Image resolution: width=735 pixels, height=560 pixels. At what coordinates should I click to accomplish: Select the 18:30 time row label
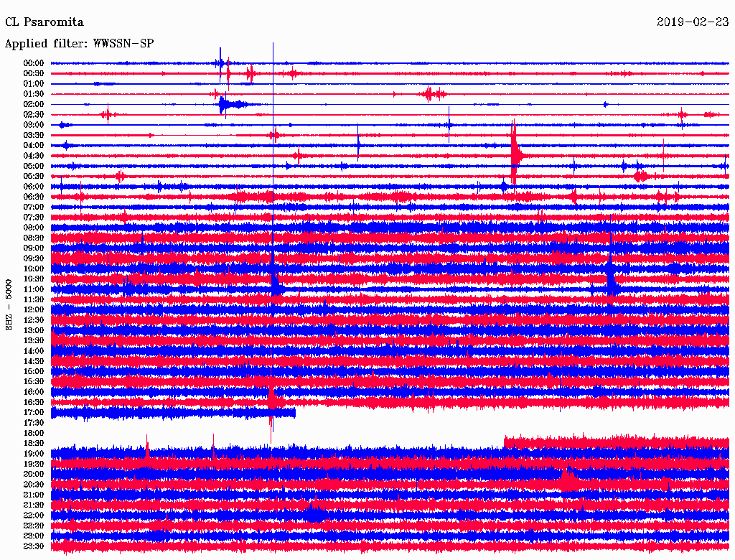tap(34, 444)
